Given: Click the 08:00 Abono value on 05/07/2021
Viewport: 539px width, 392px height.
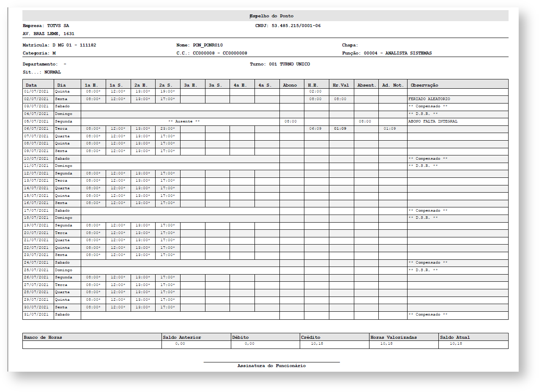Looking at the screenshot, I should (x=290, y=122).
